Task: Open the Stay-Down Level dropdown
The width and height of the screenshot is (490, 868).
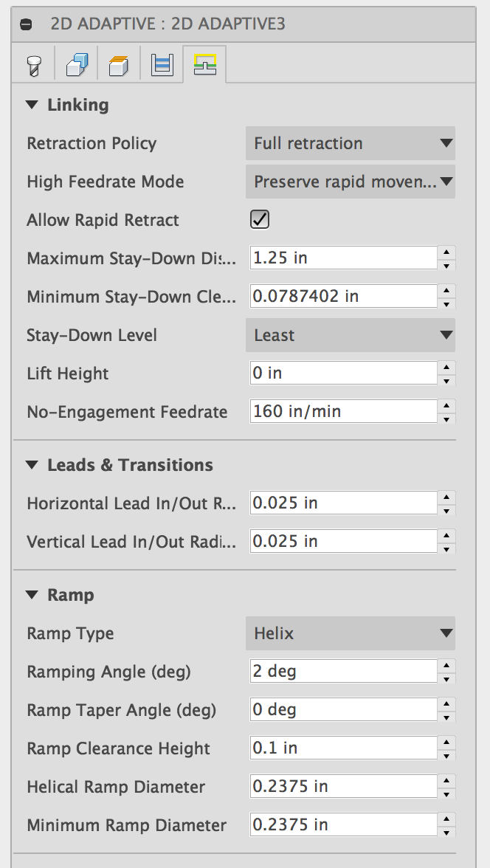Action: pyautogui.click(x=350, y=335)
